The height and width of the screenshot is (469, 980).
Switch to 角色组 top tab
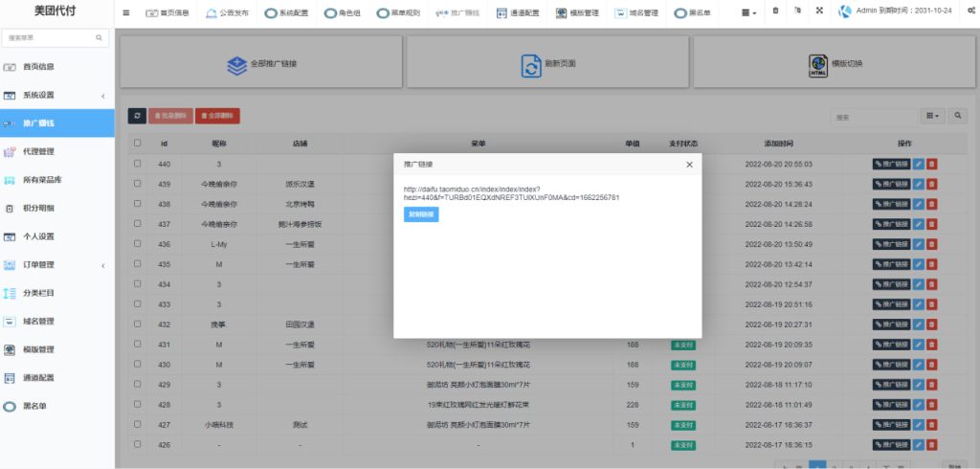click(342, 12)
